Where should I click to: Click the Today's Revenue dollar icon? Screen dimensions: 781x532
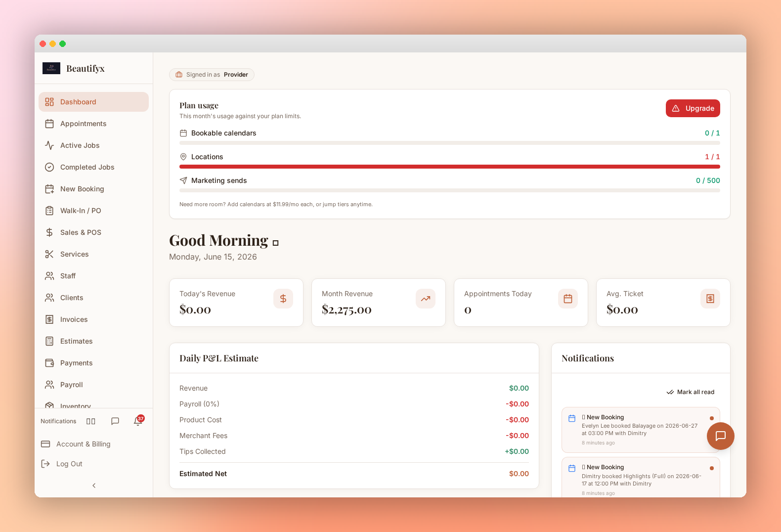tap(283, 299)
